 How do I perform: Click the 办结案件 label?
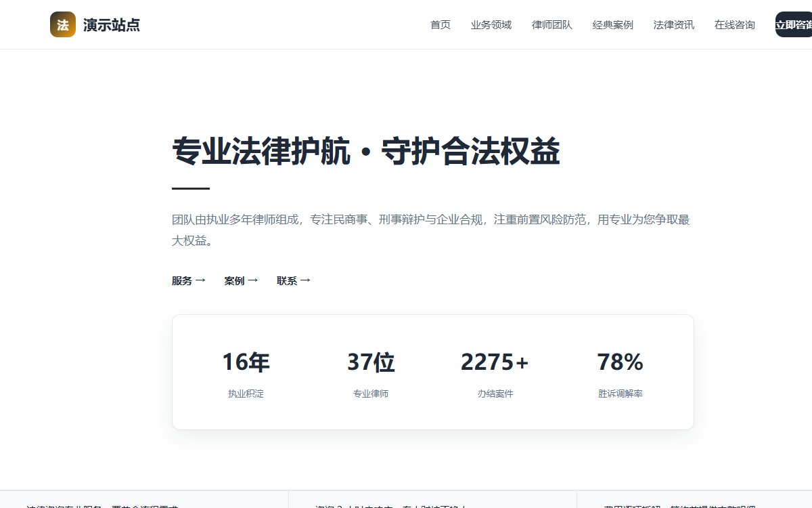[x=495, y=394]
